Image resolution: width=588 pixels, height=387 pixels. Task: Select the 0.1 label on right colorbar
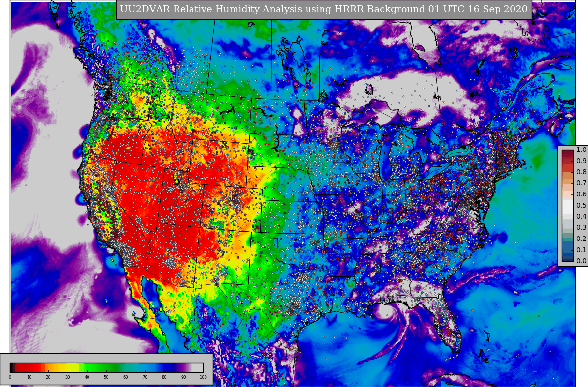click(x=581, y=250)
